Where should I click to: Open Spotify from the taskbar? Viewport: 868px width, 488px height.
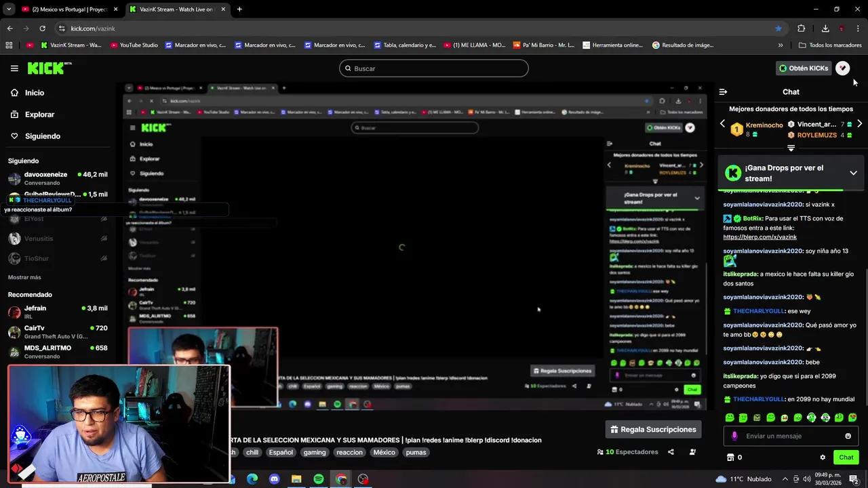point(319,479)
